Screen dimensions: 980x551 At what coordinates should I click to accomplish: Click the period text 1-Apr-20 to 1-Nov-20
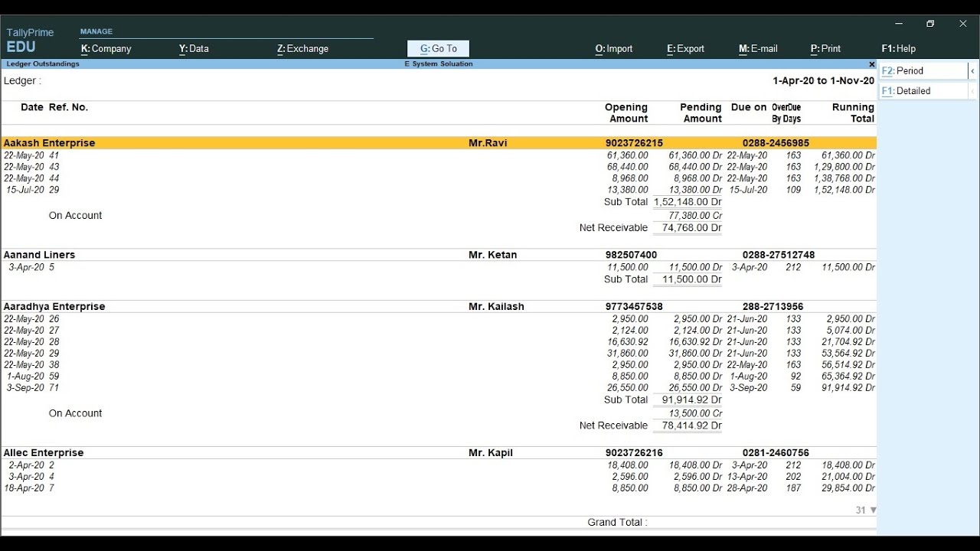[x=823, y=80]
